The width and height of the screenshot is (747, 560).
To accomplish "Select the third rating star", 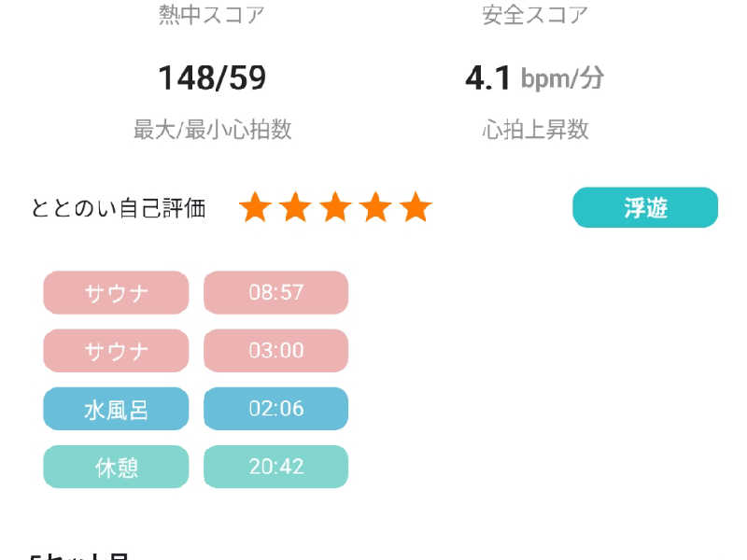I will point(335,207).
